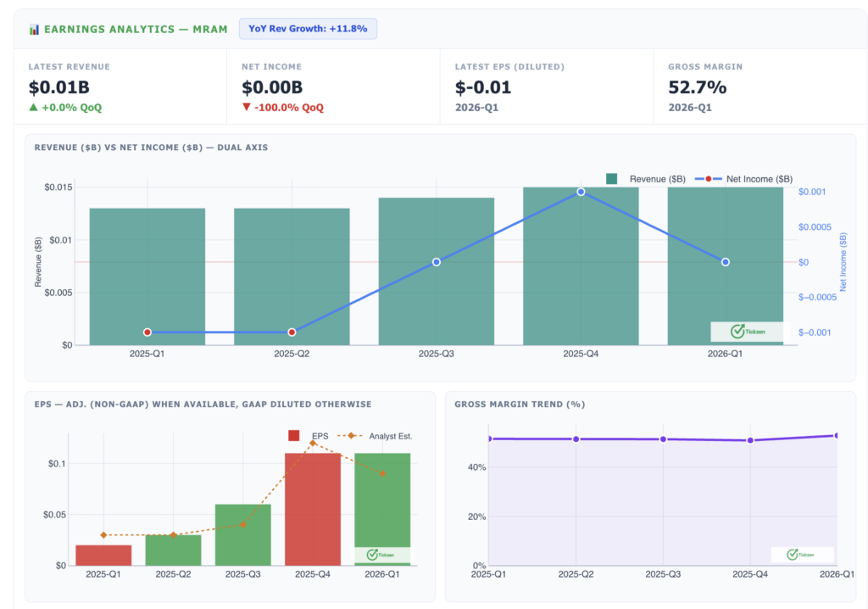Click the 2025-Q4 net income peak marker

click(x=581, y=192)
